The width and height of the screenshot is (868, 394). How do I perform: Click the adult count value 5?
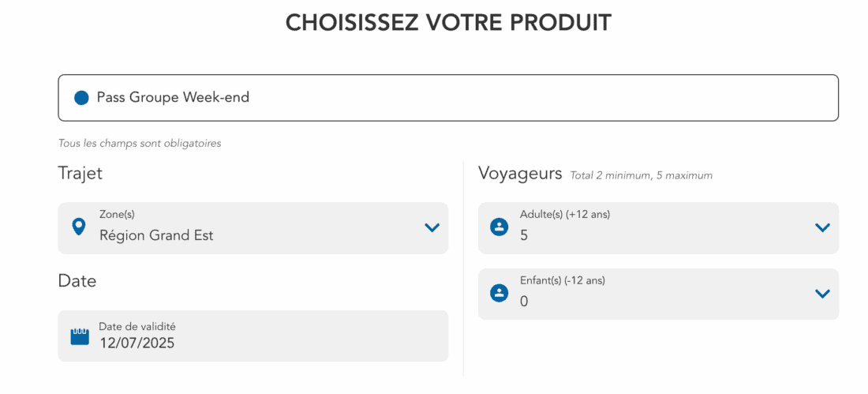click(x=525, y=235)
